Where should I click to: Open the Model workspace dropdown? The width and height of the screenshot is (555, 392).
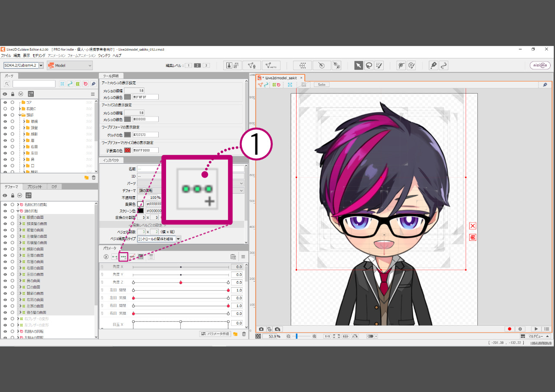(70, 65)
